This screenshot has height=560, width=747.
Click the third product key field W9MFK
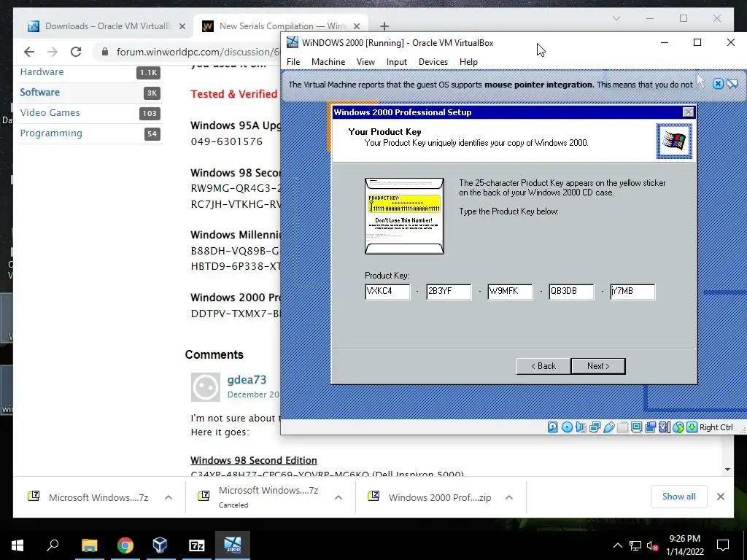[510, 292]
